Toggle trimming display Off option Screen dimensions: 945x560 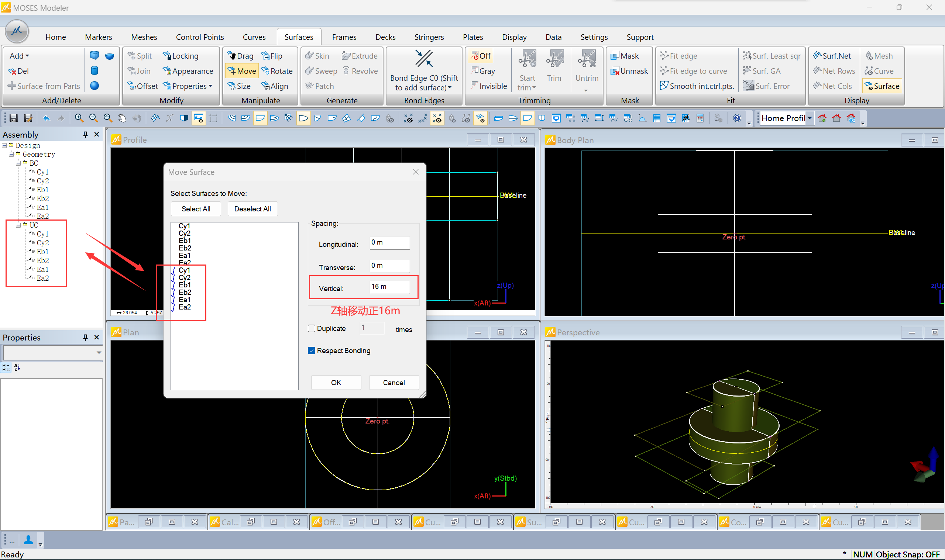click(x=480, y=56)
